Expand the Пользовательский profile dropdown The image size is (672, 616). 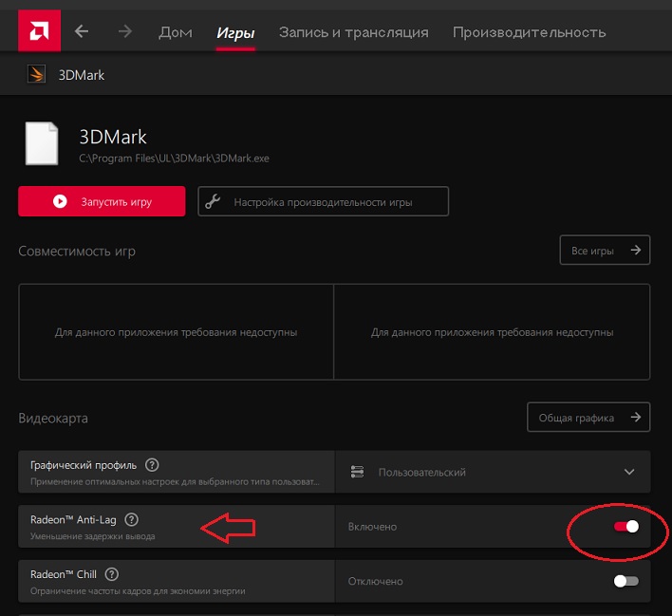(x=493, y=472)
